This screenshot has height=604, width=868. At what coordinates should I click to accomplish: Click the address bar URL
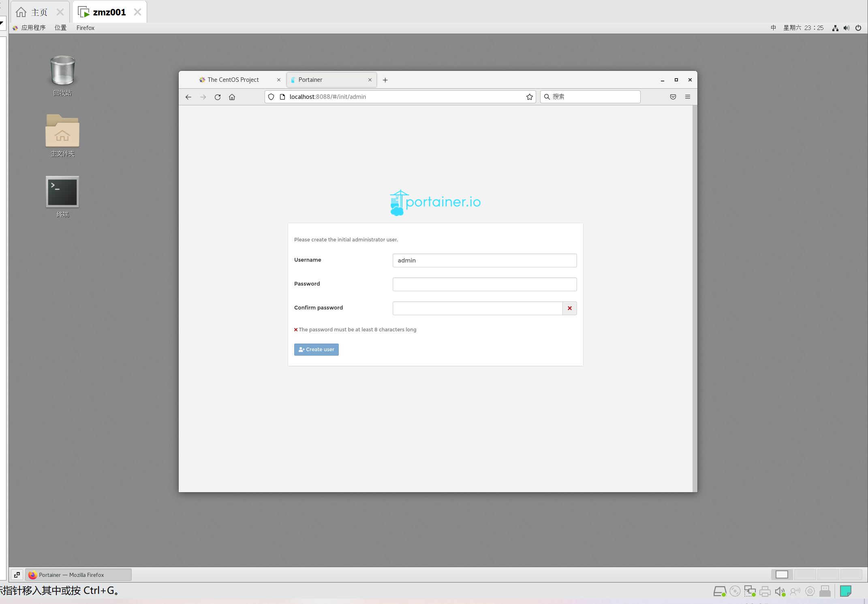point(327,97)
